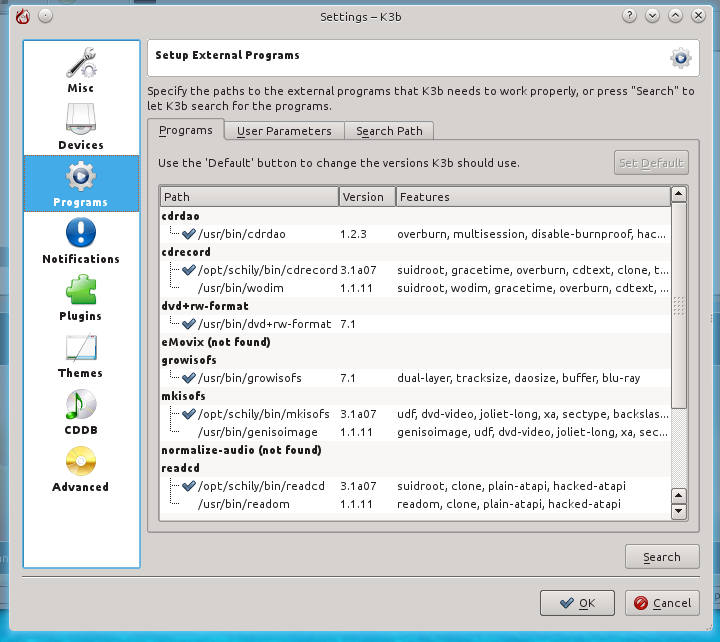
Task: Click the Set Default button
Action: point(651,163)
